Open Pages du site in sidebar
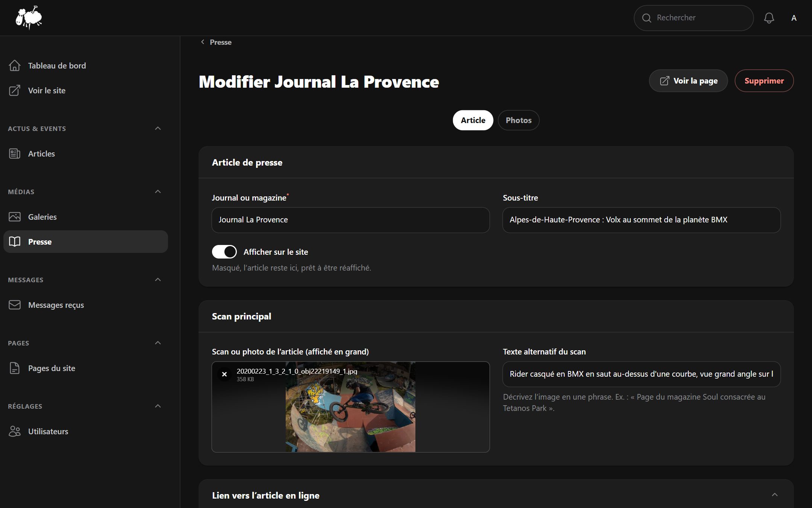Viewport: 812px width, 508px height. (86, 368)
